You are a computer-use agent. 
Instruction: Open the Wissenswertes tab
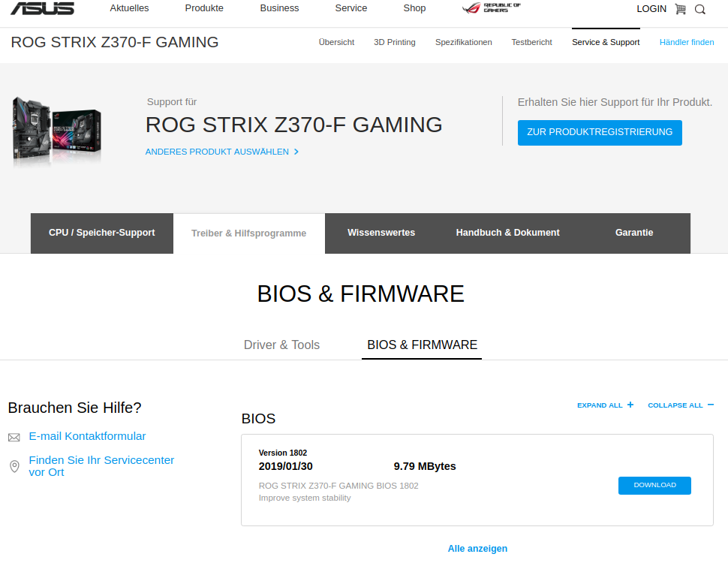381,233
